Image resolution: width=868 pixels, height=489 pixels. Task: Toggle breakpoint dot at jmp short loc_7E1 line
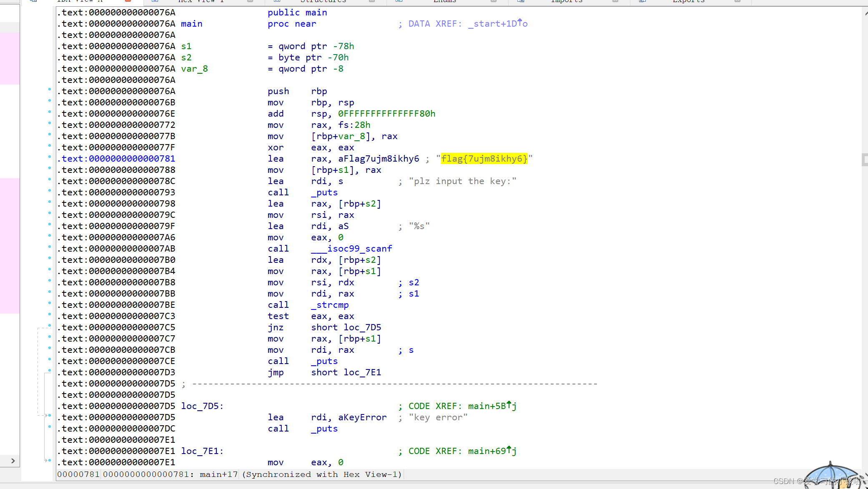pyautogui.click(x=50, y=371)
